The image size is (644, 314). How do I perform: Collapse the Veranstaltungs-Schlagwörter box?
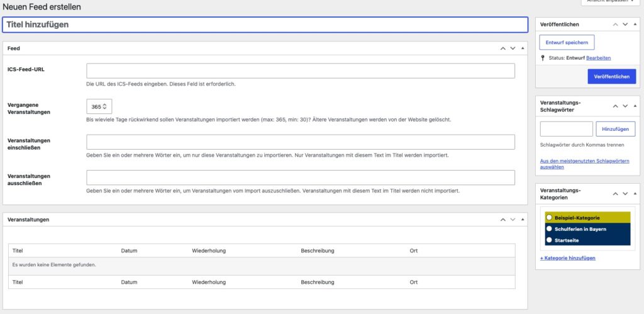[x=635, y=106]
